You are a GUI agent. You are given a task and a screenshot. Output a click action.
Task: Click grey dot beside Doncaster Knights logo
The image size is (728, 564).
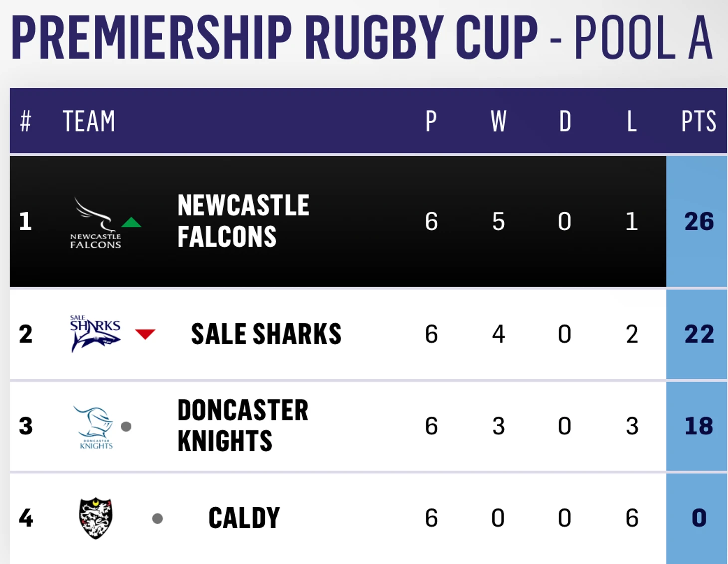126,426
